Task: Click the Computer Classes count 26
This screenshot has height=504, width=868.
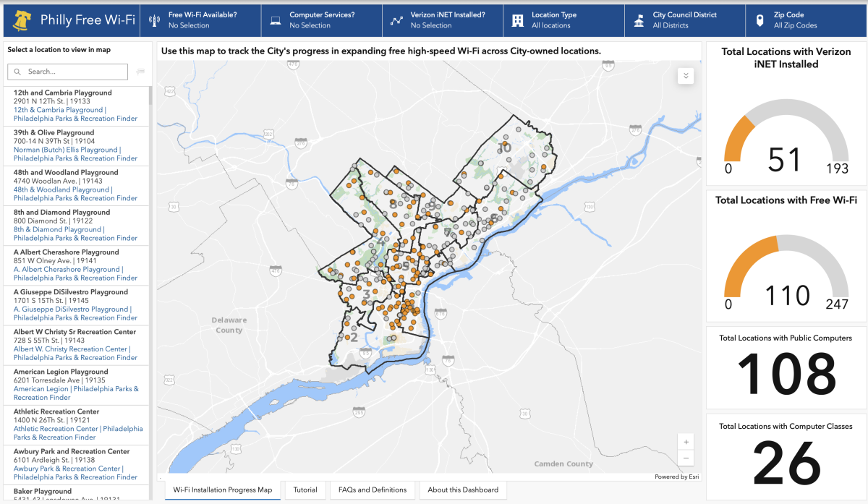Action: pos(786,463)
